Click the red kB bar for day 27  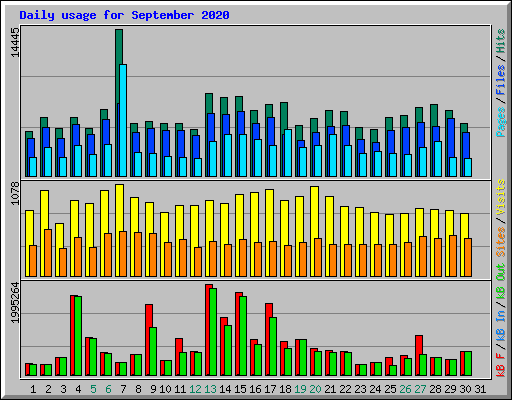pos(418,345)
